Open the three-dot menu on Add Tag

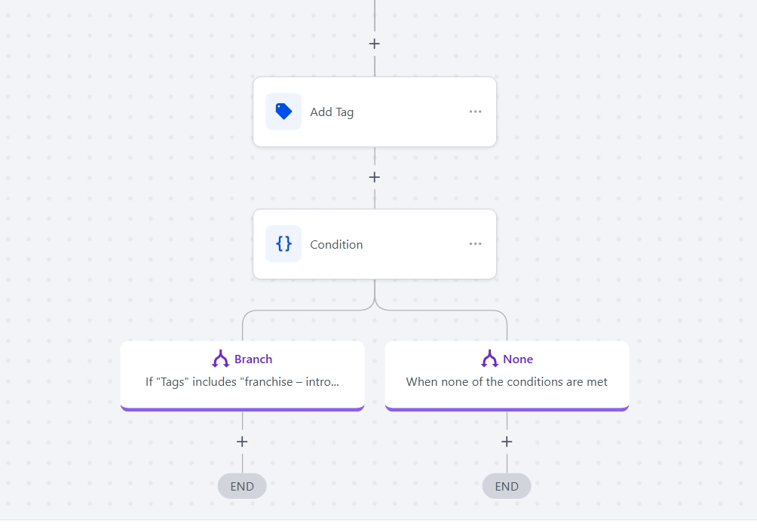coord(475,112)
